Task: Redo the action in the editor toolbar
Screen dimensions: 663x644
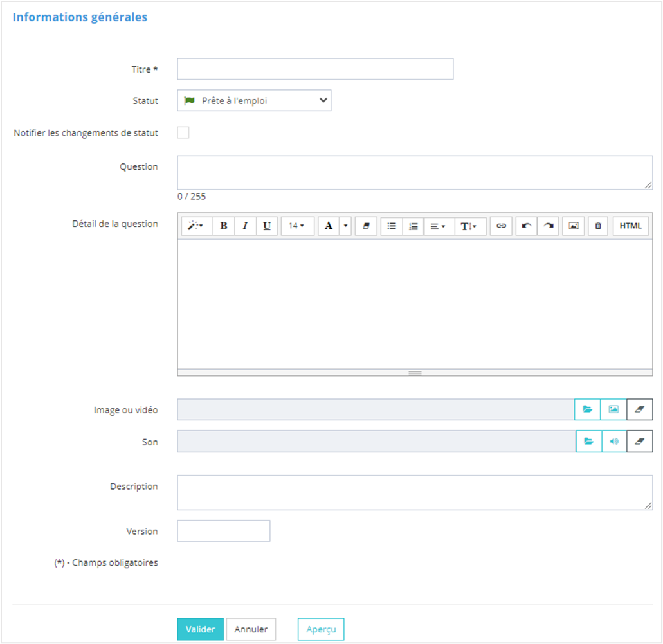Action: (x=548, y=226)
